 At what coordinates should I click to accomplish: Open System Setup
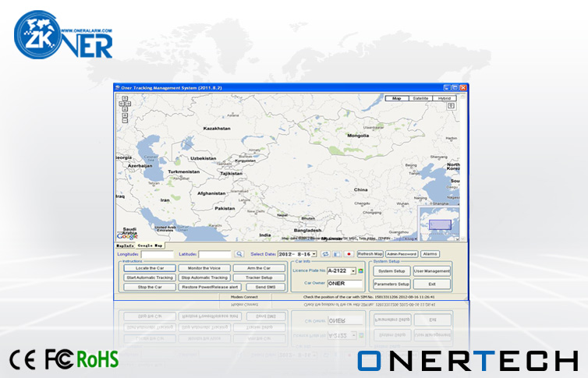391,271
